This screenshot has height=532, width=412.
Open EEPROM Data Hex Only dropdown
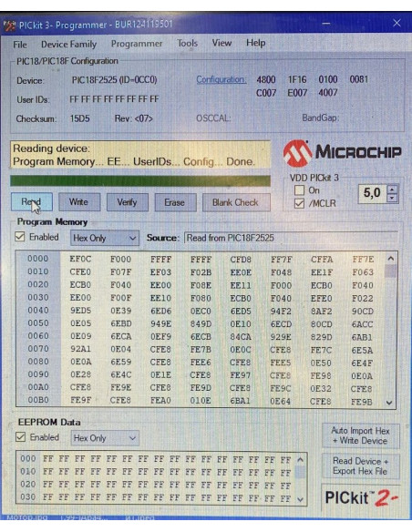pyautogui.click(x=105, y=438)
